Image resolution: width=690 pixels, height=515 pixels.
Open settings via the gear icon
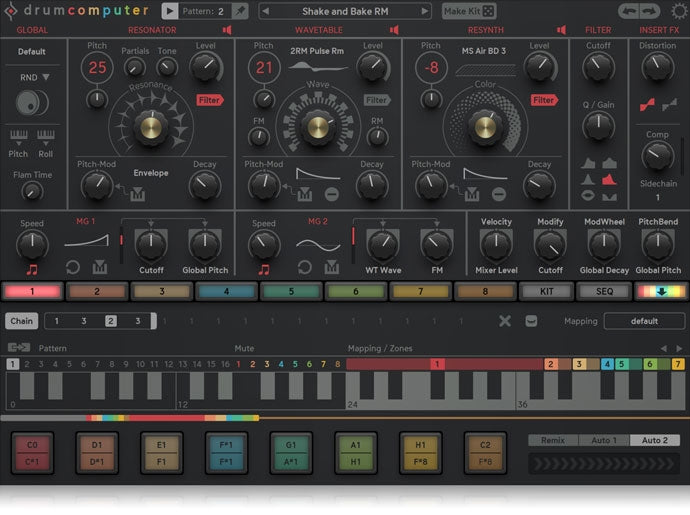coord(679,11)
